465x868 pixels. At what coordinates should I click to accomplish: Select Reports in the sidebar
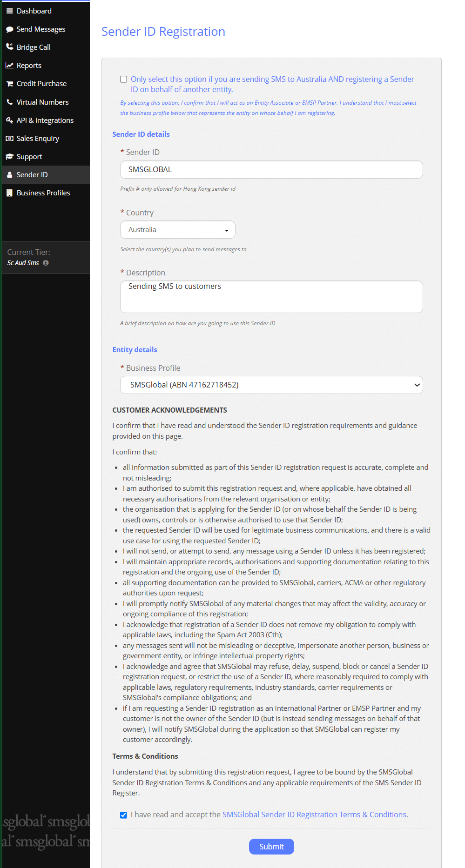[x=46, y=66]
